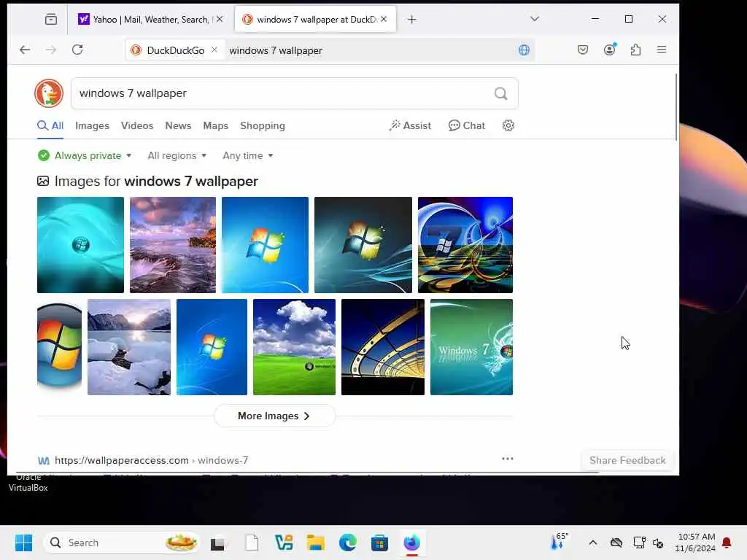Open the light blue Windows 7 flag thumbnail

(265, 245)
